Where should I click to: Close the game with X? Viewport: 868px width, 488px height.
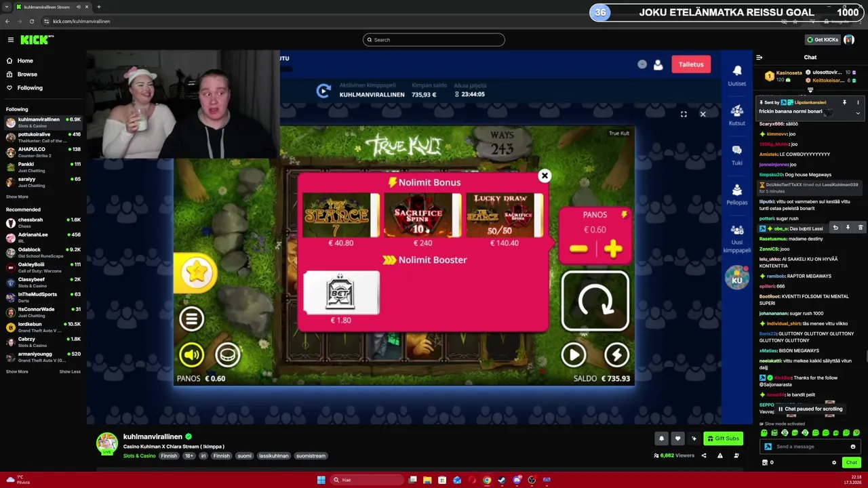coord(703,114)
